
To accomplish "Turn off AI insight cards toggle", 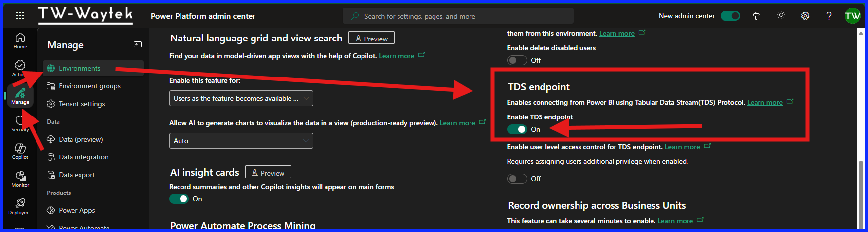I will [179, 199].
